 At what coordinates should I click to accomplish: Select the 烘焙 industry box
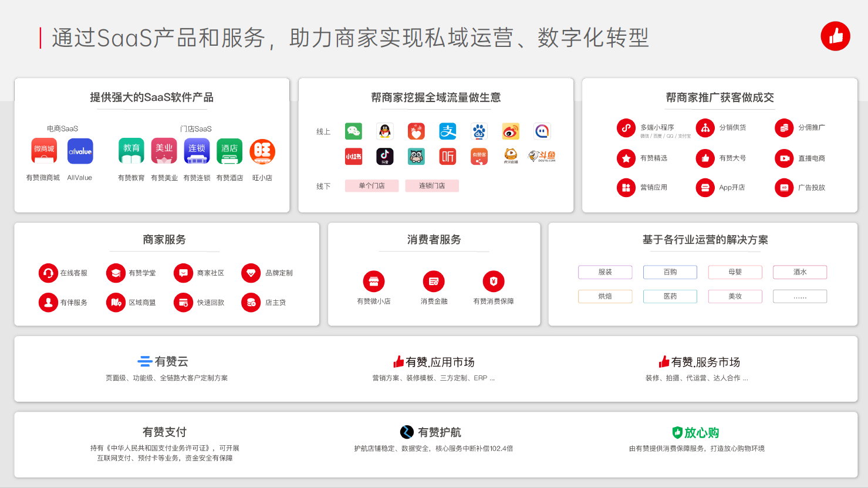(x=605, y=296)
